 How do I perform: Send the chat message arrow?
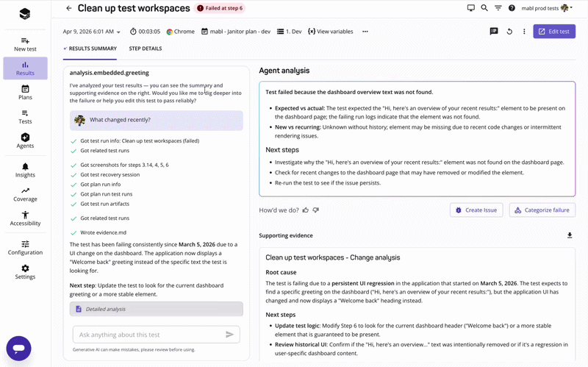[x=229, y=335]
